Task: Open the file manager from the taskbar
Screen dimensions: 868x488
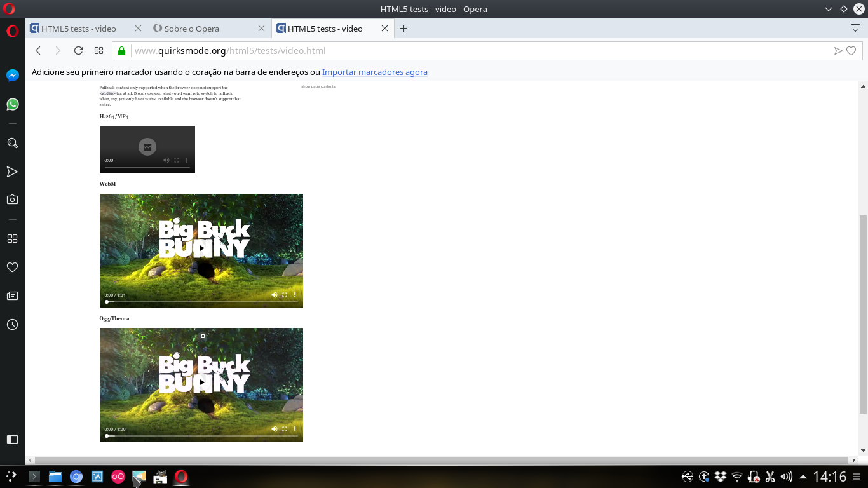Action: click(55, 477)
